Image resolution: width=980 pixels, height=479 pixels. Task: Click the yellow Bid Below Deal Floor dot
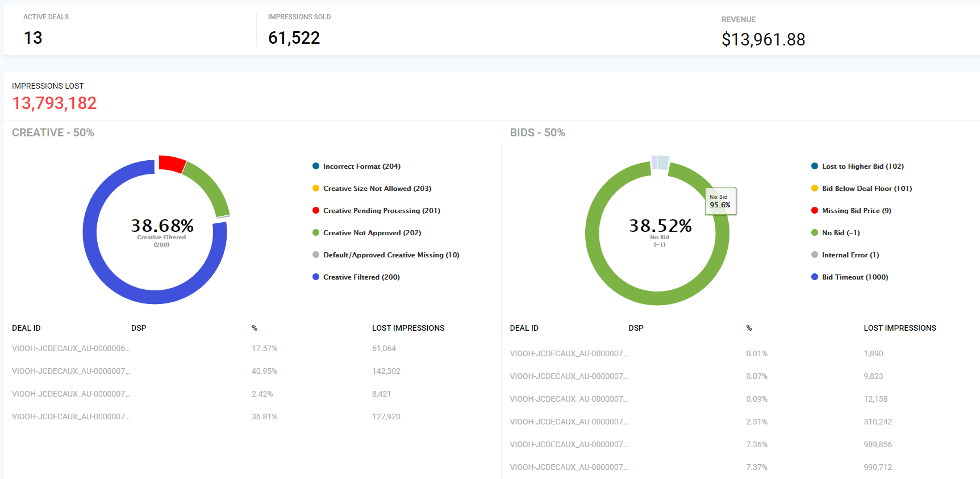815,189
